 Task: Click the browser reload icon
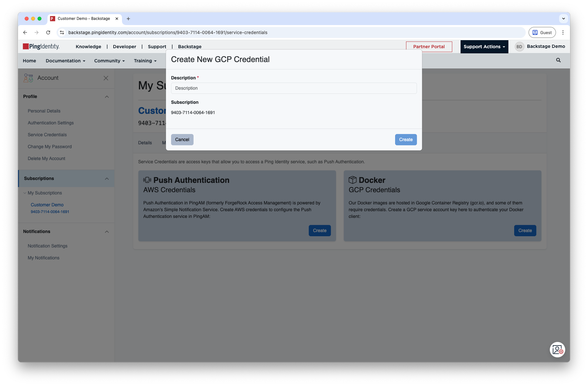pos(48,32)
